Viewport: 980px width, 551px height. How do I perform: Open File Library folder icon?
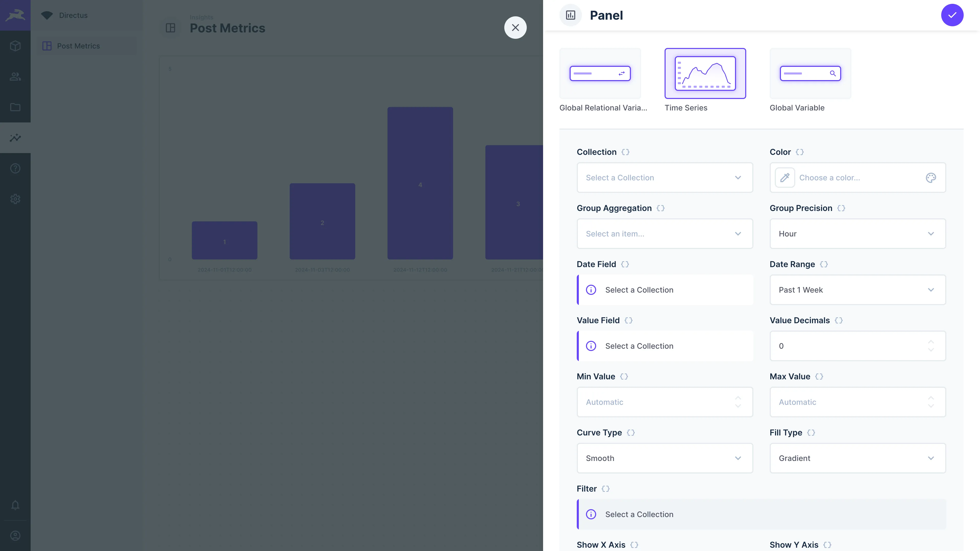pos(15,107)
